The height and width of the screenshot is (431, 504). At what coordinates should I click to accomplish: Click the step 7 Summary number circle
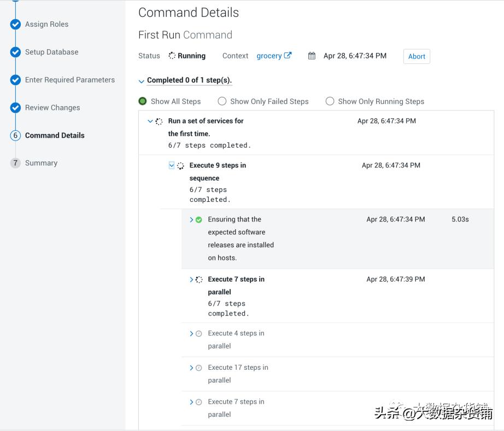pos(15,163)
